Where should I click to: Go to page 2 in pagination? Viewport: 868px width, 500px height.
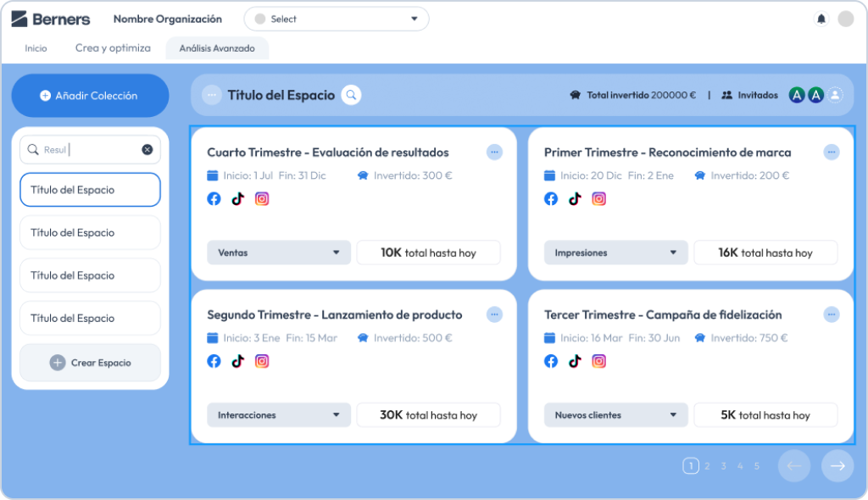(x=707, y=466)
